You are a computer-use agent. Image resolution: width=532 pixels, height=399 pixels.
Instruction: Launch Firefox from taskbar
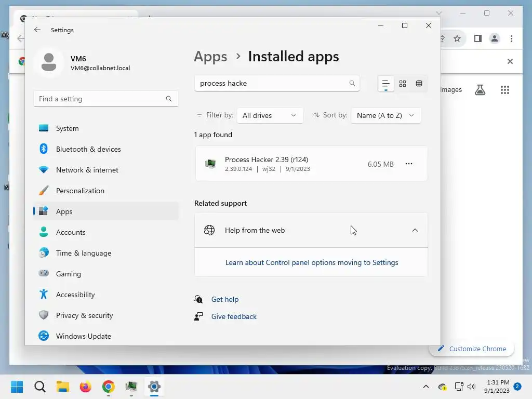(86, 387)
